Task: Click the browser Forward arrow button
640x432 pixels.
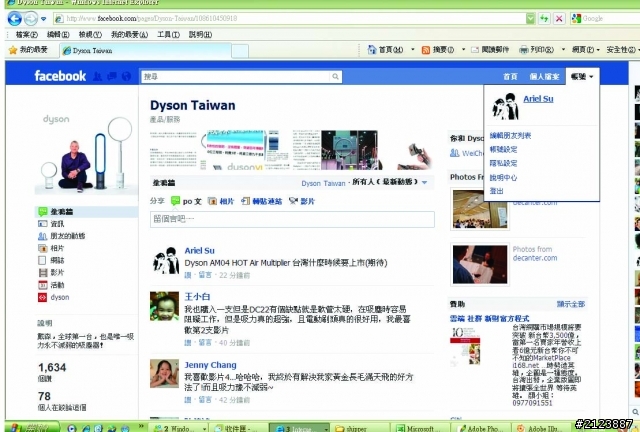Action: tap(31, 18)
